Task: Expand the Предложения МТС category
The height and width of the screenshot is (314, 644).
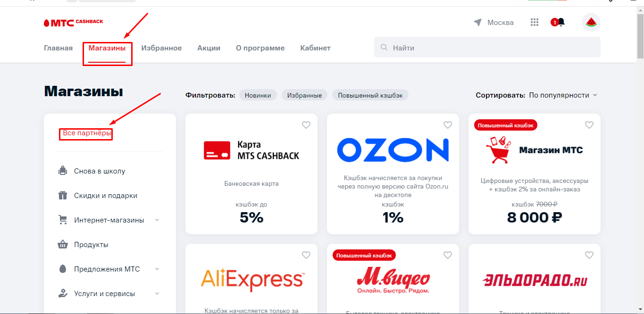Action: pos(157,269)
